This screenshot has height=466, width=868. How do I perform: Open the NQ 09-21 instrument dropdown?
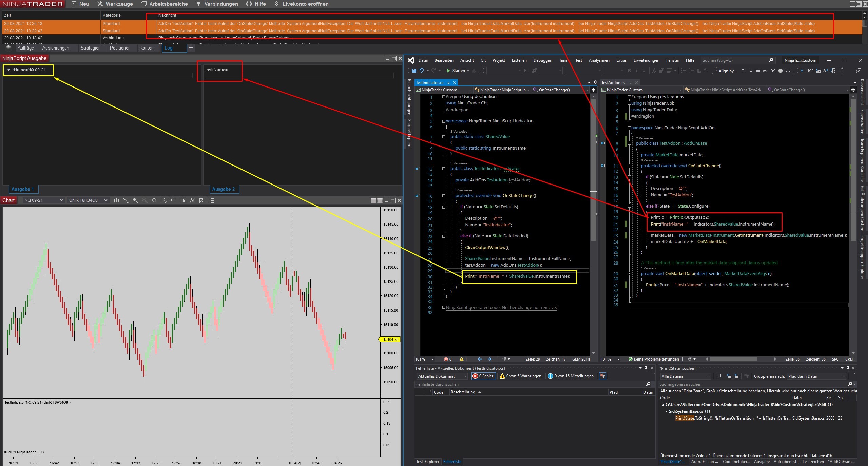43,200
